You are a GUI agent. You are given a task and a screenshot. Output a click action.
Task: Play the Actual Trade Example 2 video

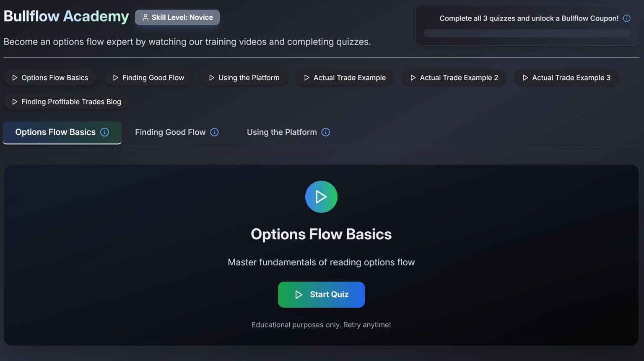tap(454, 78)
